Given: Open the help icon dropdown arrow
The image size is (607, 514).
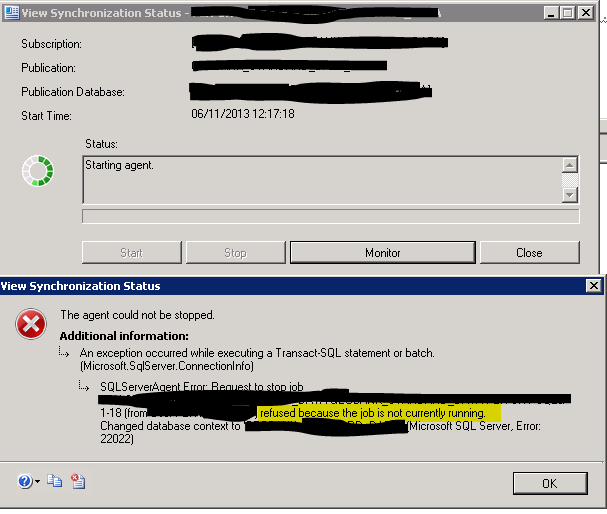Looking at the screenshot, I should pos(37,482).
